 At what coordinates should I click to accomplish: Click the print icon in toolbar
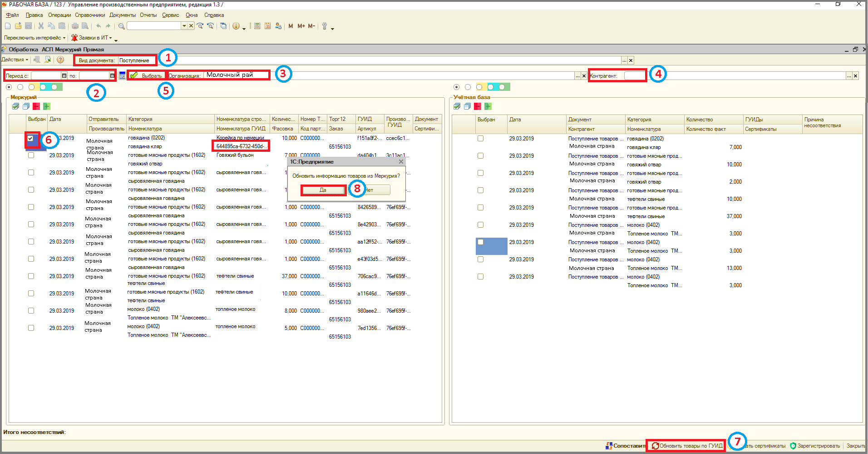click(x=75, y=26)
